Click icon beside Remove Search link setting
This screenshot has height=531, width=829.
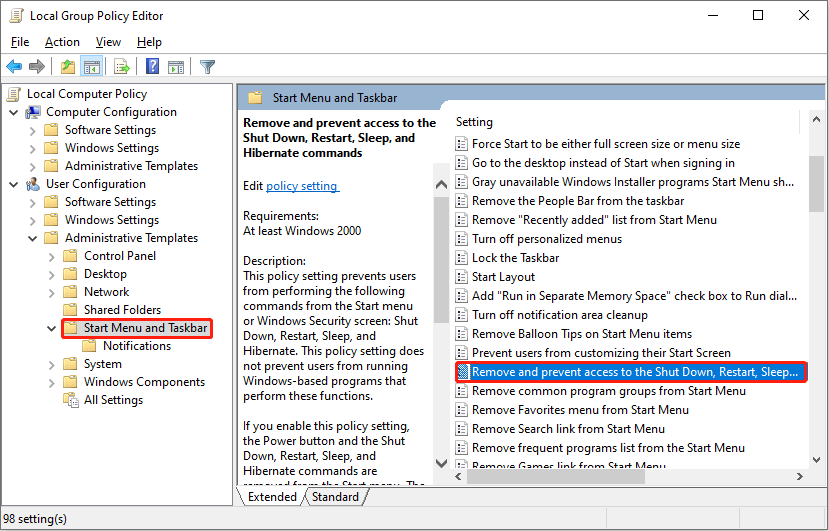(x=462, y=429)
